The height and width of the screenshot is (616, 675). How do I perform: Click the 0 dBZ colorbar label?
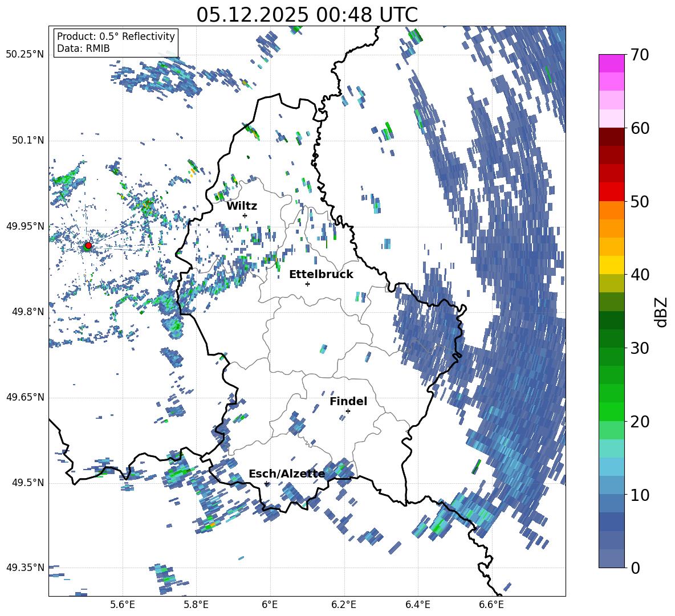[x=635, y=568]
